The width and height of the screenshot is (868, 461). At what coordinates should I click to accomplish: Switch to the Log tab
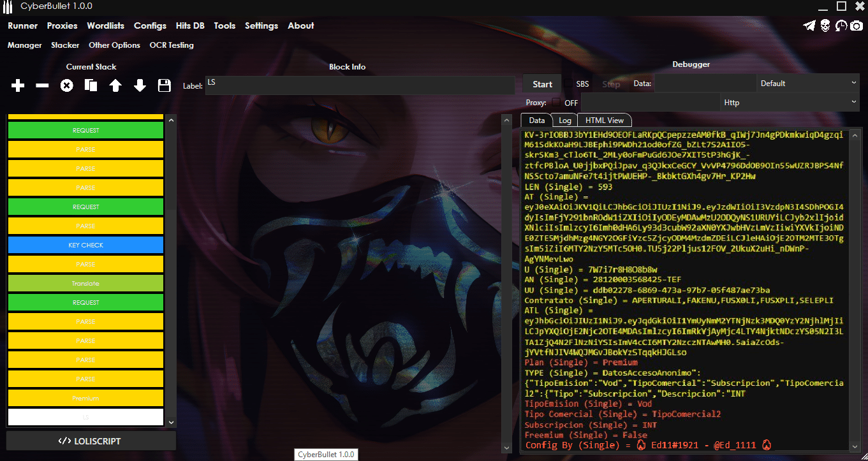pyautogui.click(x=565, y=120)
